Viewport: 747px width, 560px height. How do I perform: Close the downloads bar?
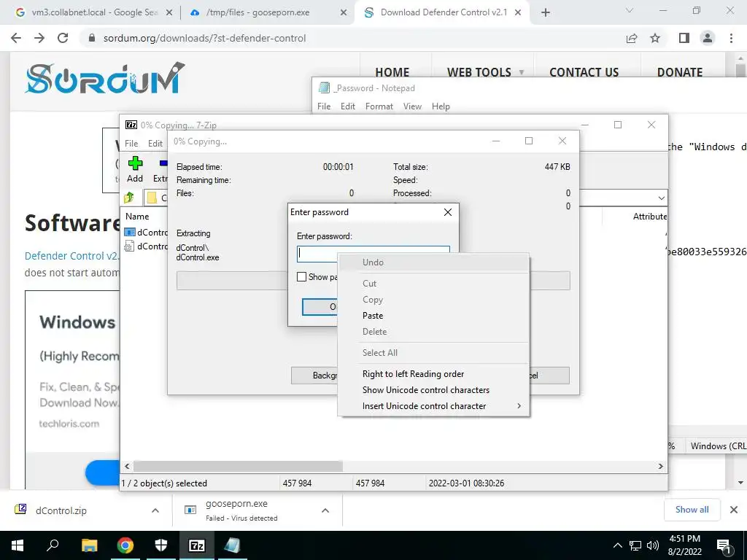pos(734,510)
